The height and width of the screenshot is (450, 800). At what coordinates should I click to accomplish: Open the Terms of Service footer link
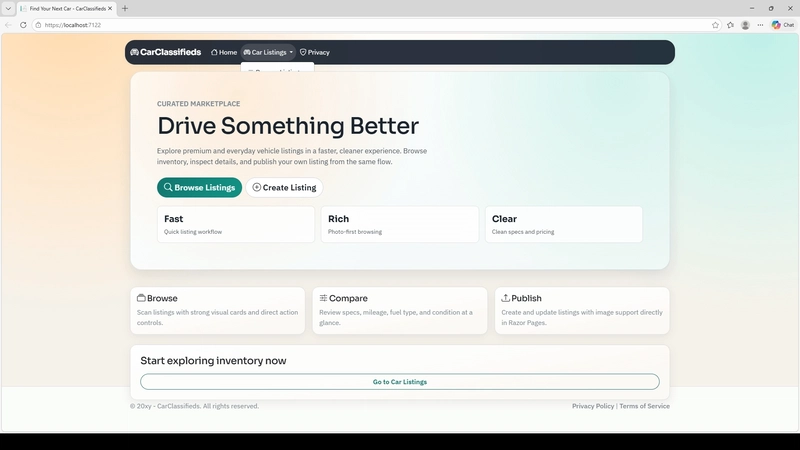pos(644,406)
